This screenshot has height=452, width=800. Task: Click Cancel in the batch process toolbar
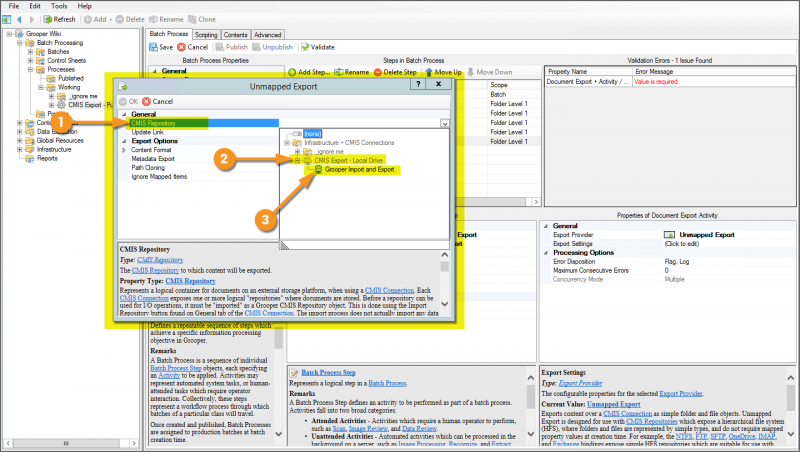[193, 47]
